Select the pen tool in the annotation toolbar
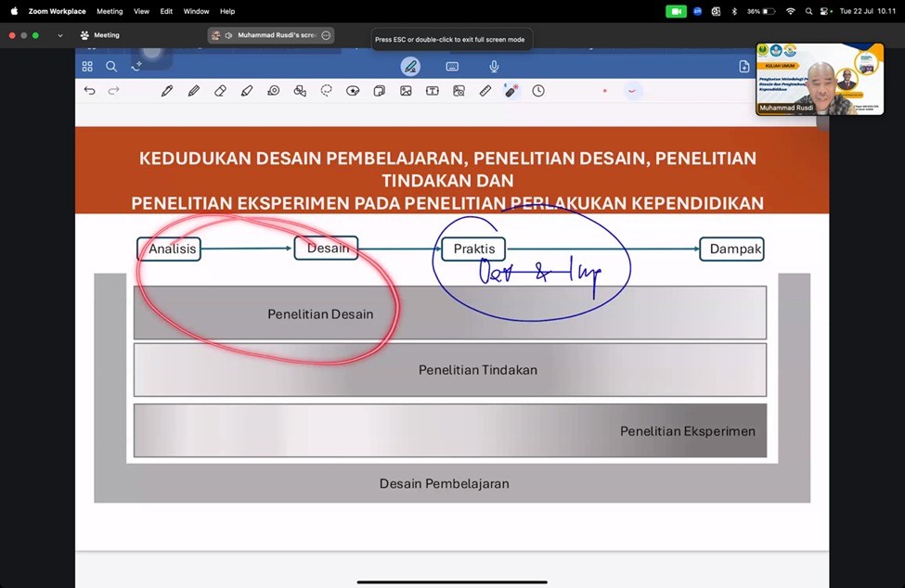 click(167, 91)
